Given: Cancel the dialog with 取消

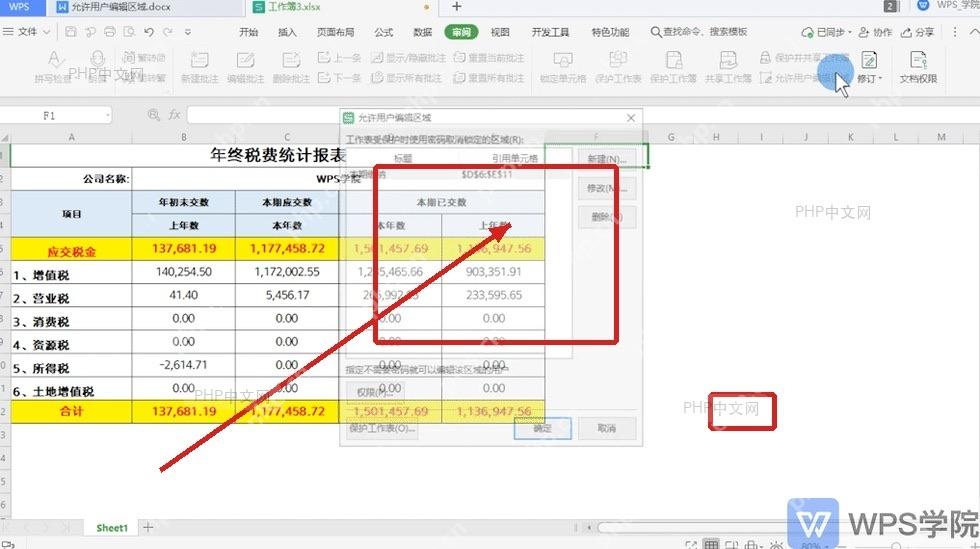Looking at the screenshot, I should 607,428.
